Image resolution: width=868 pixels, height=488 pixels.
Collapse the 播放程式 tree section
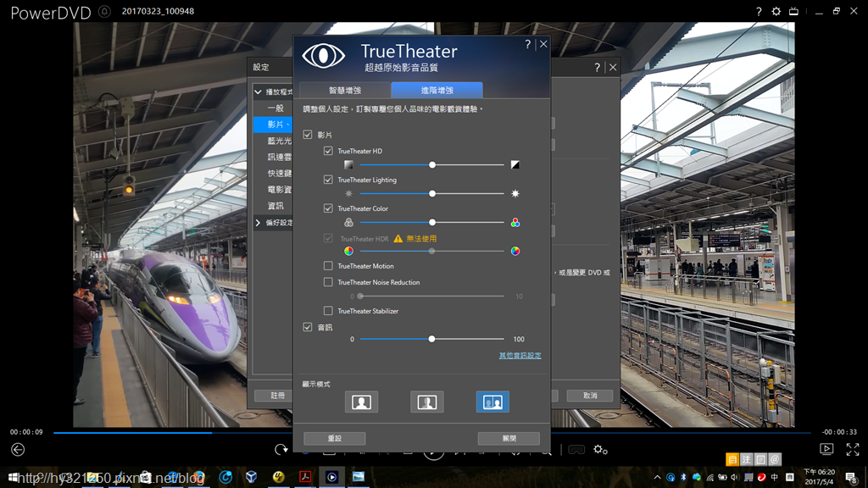tap(258, 91)
